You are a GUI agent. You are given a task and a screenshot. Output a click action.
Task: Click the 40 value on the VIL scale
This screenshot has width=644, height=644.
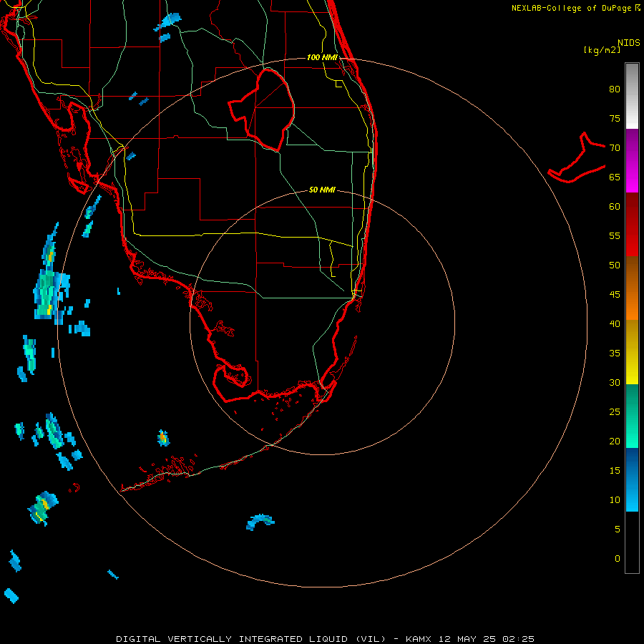click(615, 323)
